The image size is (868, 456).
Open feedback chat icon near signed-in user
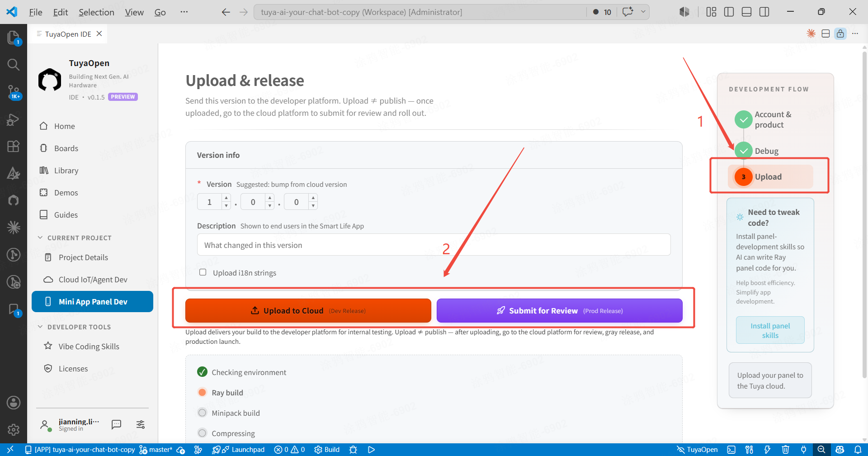pyautogui.click(x=116, y=424)
